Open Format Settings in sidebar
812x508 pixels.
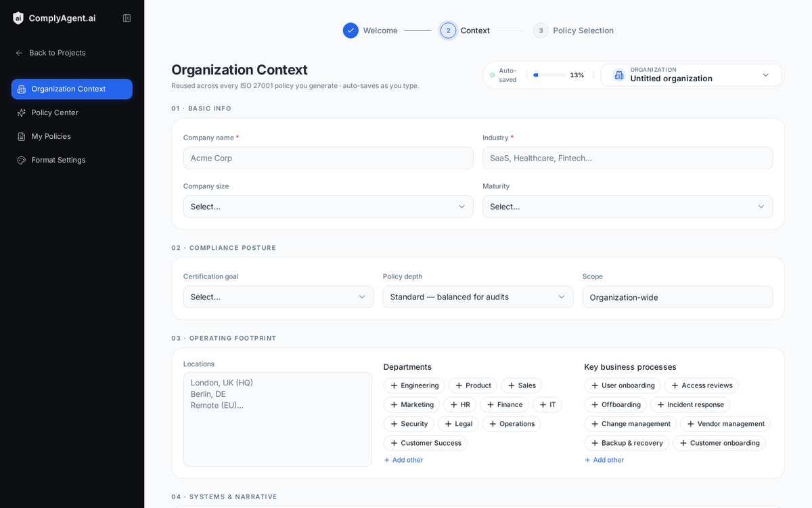pyautogui.click(x=72, y=161)
